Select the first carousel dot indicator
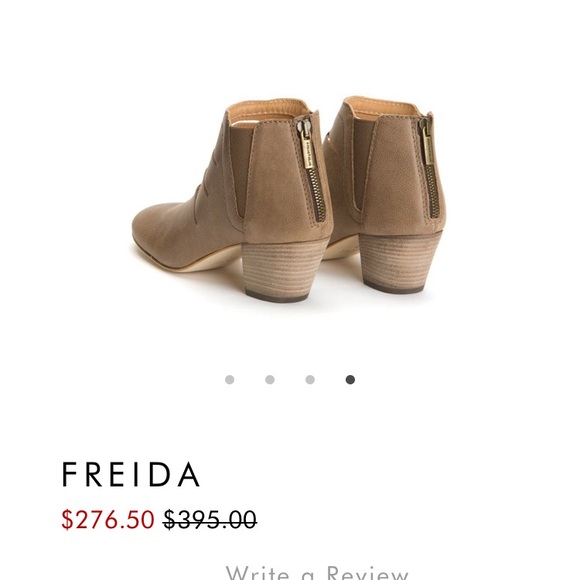 click(229, 380)
